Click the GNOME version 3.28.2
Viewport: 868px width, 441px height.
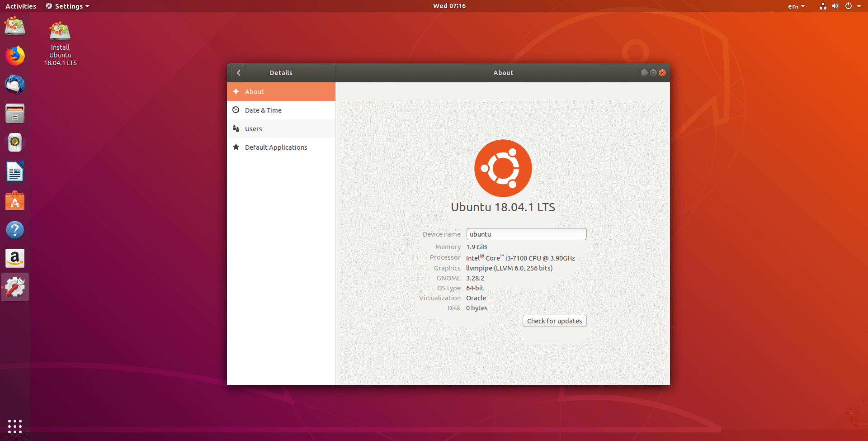coord(475,278)
